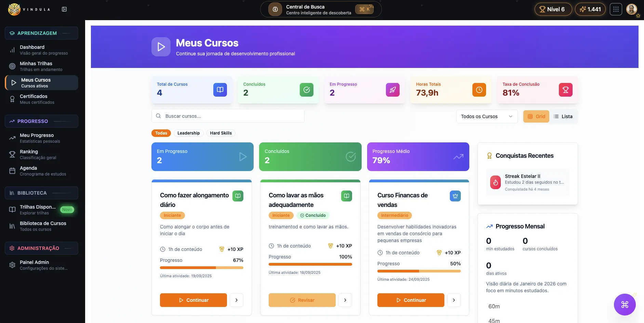The image size is (644, 323).
Task: Open Certificados in the sidebar
Action: tap(33, 99)
